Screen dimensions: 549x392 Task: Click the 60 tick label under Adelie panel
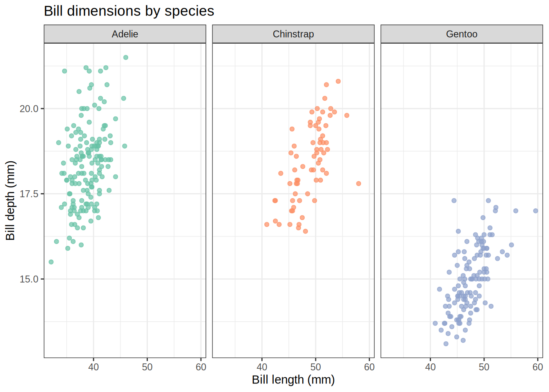click(x=201, y=367)
